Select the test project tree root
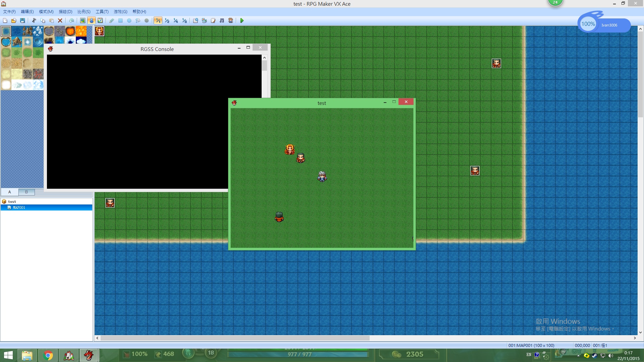 coord(12,201)
